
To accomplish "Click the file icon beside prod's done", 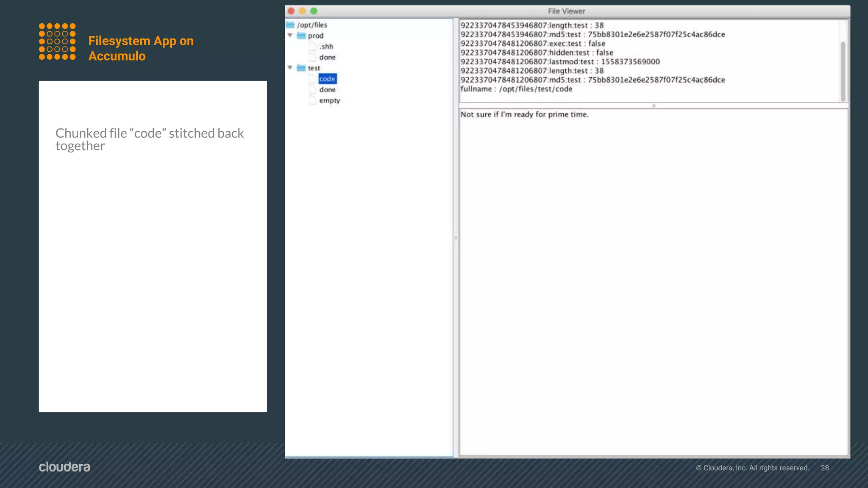I will coord(312,57).
